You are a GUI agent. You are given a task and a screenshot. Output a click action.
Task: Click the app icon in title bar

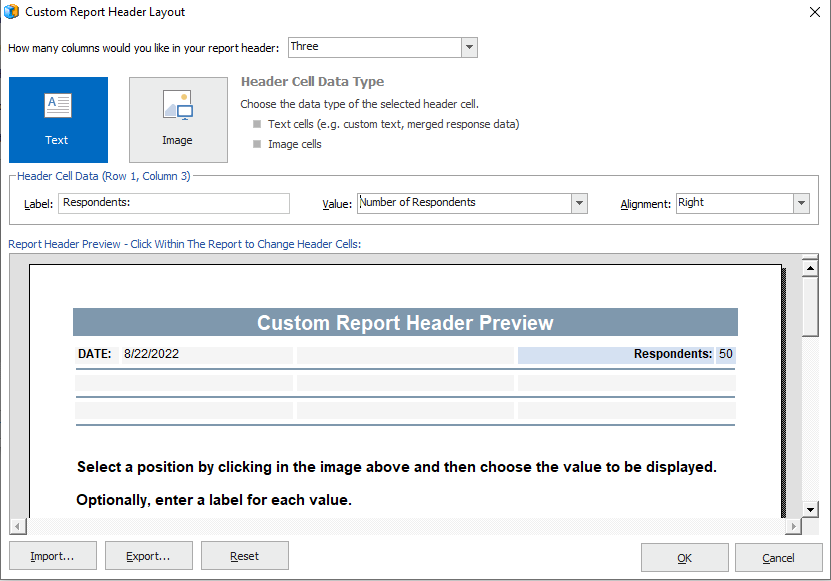pos(11,12)
